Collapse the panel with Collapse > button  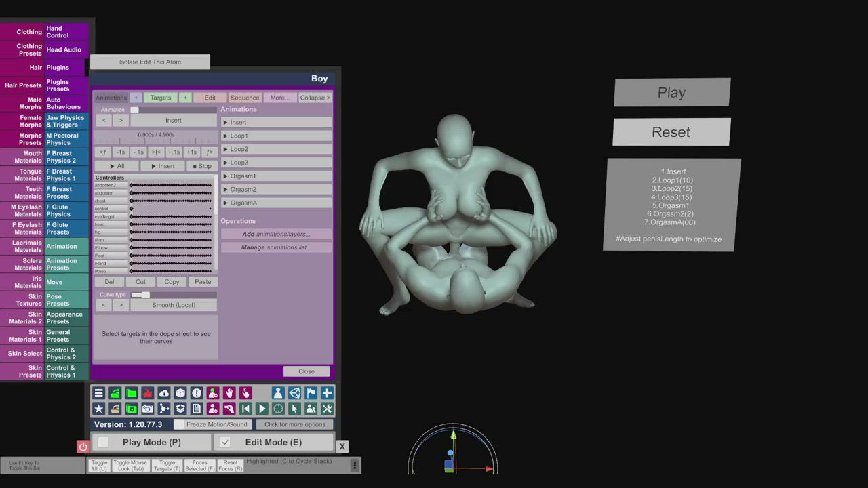[x=315, y=98]
